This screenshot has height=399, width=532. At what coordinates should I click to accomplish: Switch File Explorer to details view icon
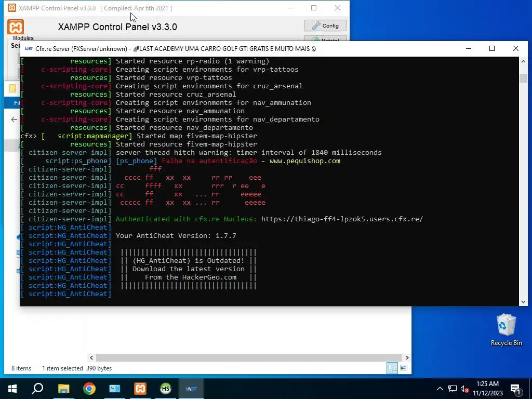[x=392, y=368]
